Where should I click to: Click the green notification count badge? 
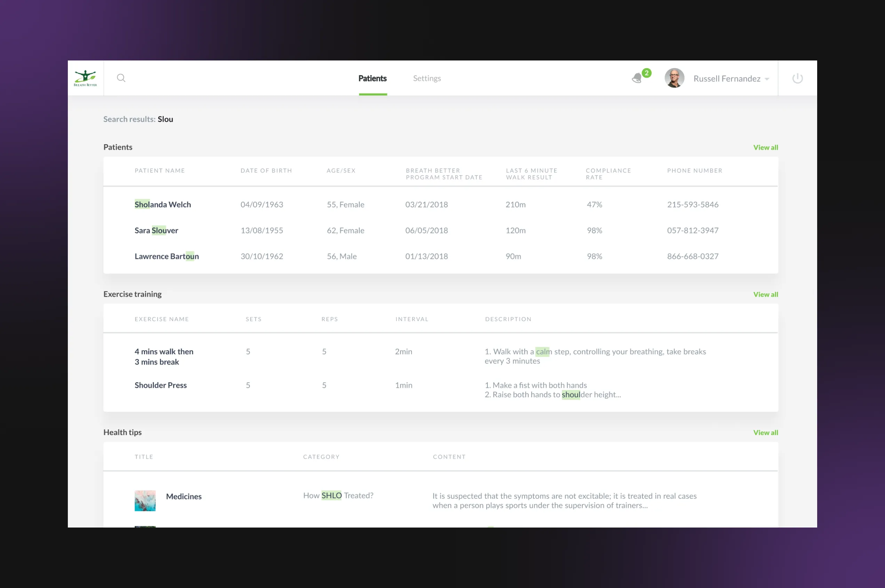coord(646,73)
